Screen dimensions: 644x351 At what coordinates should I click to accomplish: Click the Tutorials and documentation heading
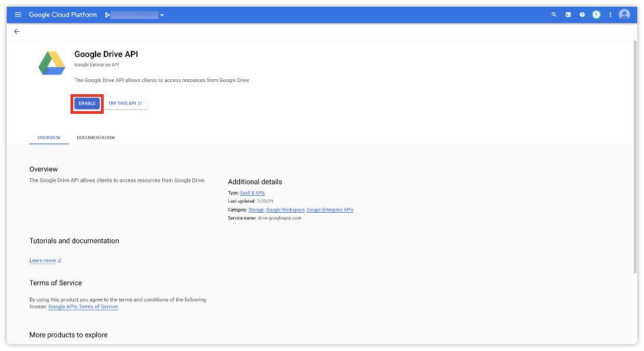click(74, 241)
